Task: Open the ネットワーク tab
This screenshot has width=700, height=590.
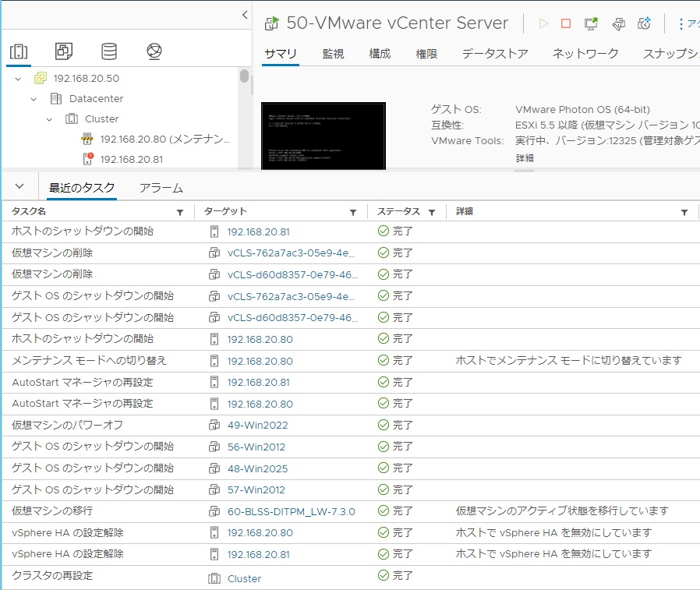Action: pos(585,54)
